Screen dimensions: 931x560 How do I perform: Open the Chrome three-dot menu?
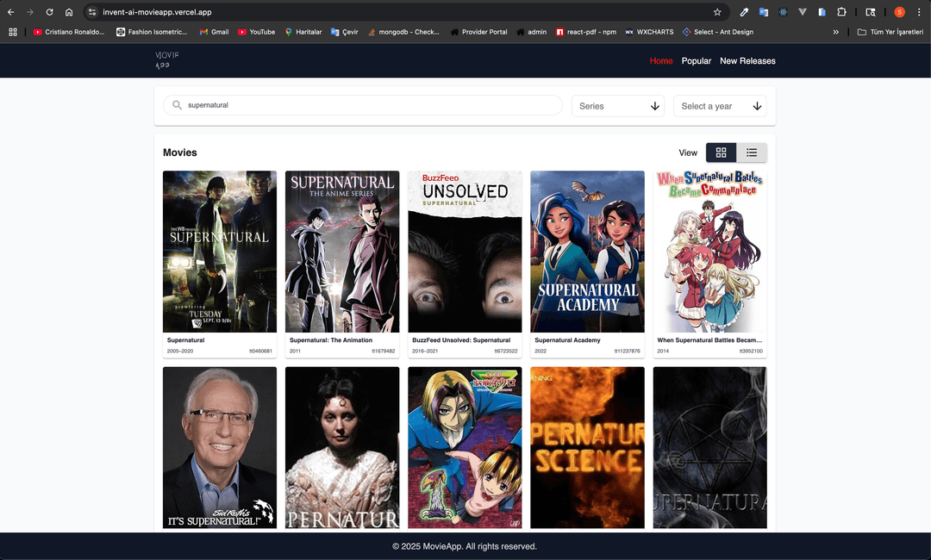tap(919, 12)
